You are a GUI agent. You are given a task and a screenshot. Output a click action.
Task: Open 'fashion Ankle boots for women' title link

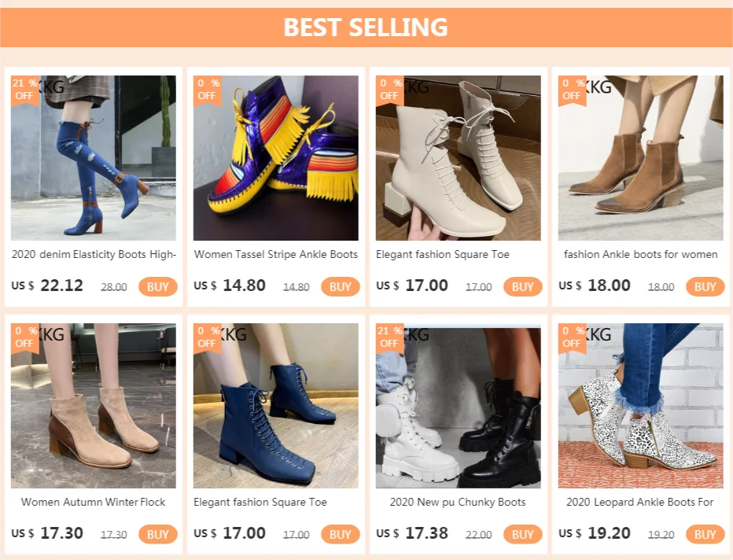pos(640,254)
